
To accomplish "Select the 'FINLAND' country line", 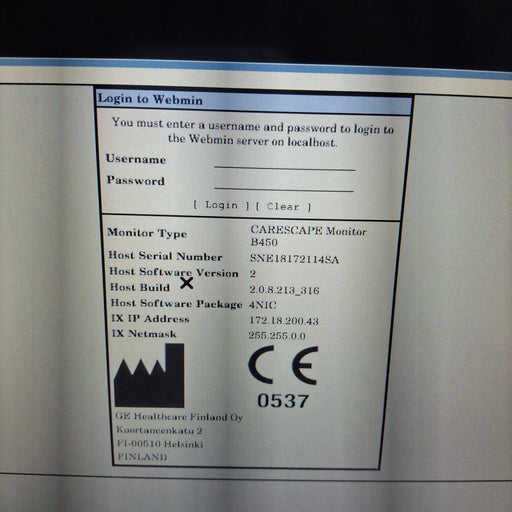I will click(142, 456).
